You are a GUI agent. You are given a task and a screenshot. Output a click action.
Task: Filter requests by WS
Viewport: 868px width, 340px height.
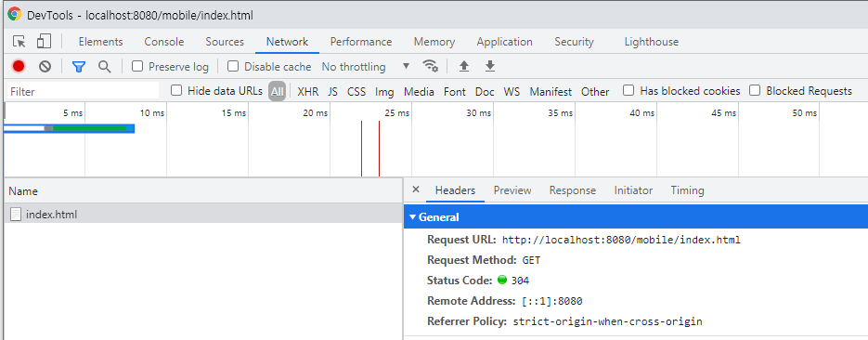(512, 91)
